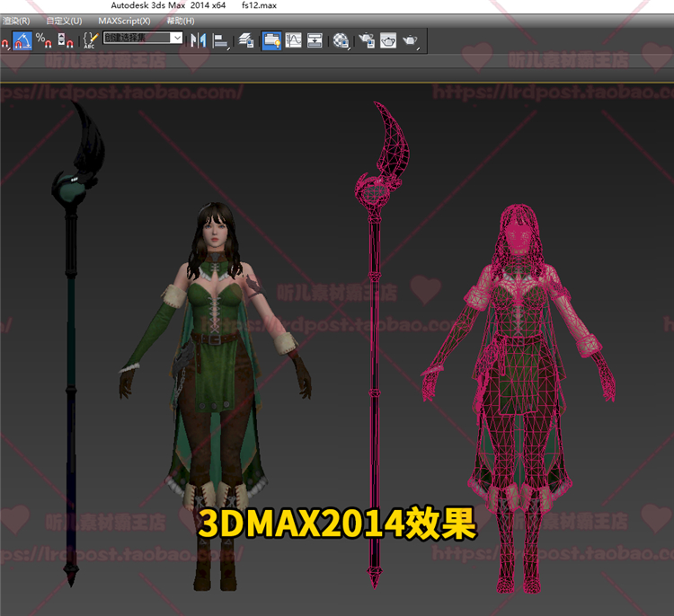Open the 帮助(H) help menu
Viewport: 674px width, 616px height.
(x=181, y=21)
